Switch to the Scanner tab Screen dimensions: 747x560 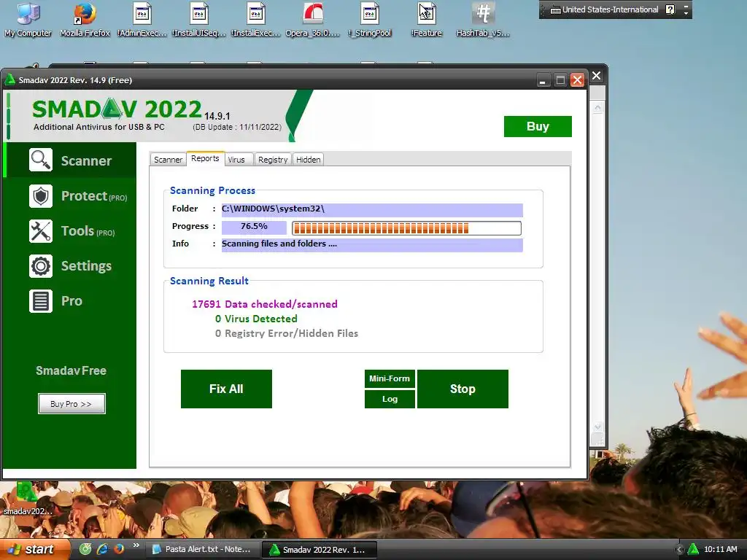pyautogui.click(x=168, y=160)
